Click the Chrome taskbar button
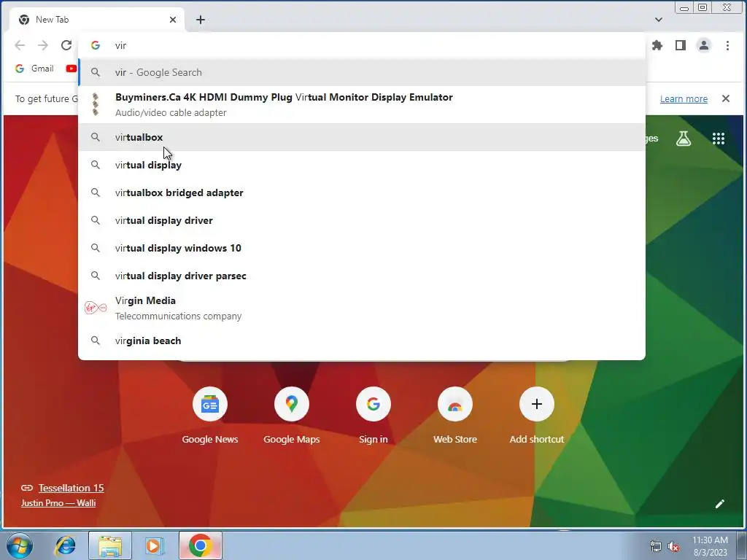 coord(201,545)
